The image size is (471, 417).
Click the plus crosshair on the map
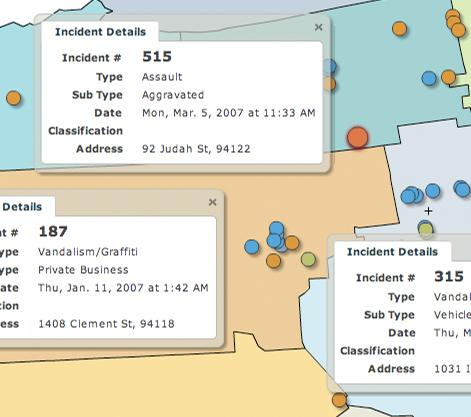click(428, 211)
